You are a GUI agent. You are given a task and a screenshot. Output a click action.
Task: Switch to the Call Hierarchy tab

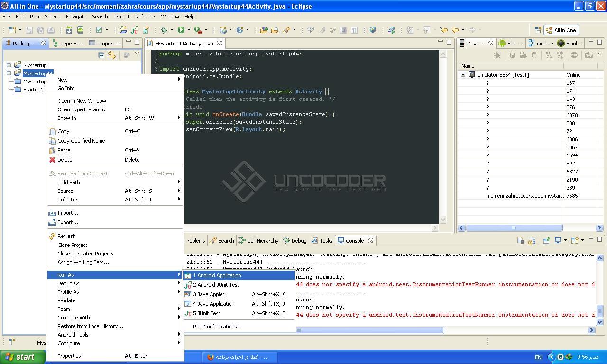click(258, 241)
